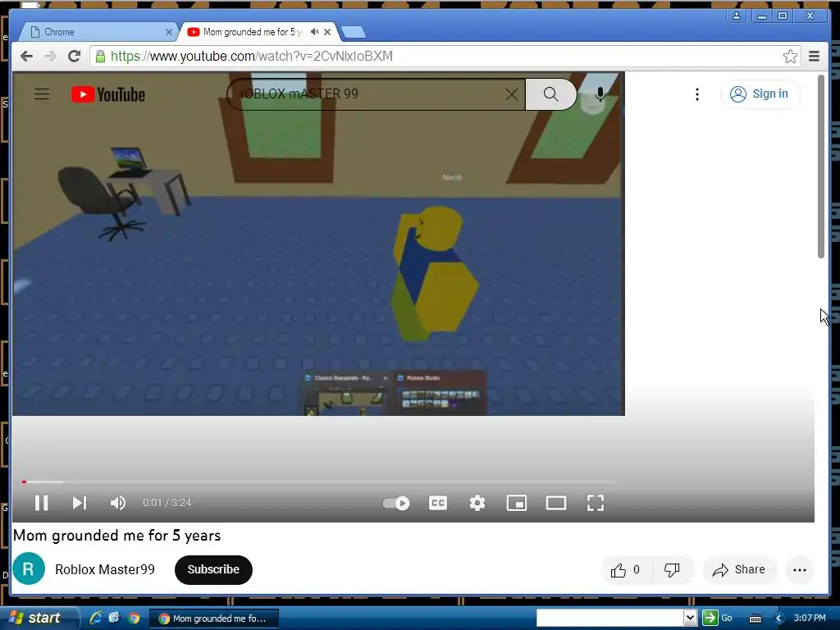Pause the video playback
The width and height of the screenshot is (840, 630).
point(41,503)
